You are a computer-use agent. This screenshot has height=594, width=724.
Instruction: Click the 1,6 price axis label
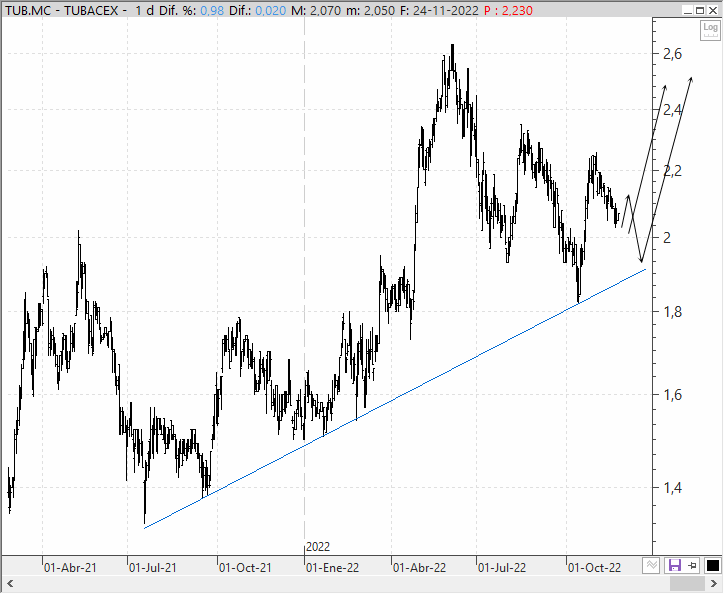click(672, 395)
